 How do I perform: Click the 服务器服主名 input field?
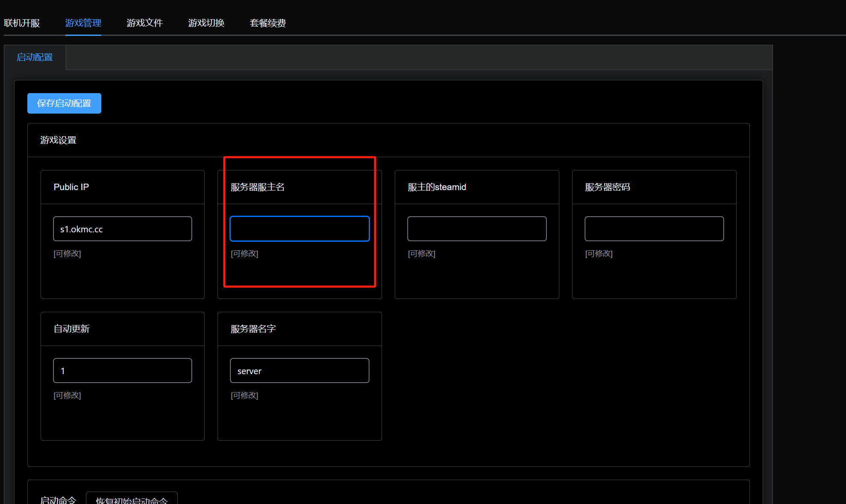click(300, 229)
